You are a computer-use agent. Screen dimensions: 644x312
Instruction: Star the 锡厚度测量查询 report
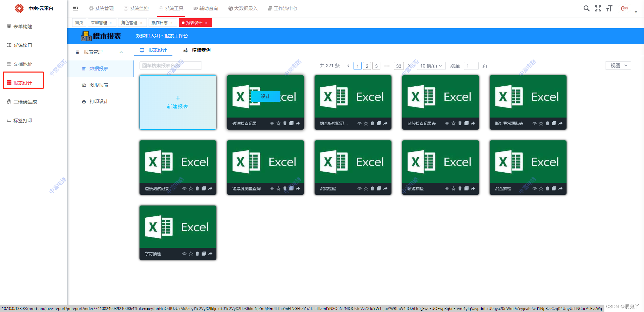point(278,188)
